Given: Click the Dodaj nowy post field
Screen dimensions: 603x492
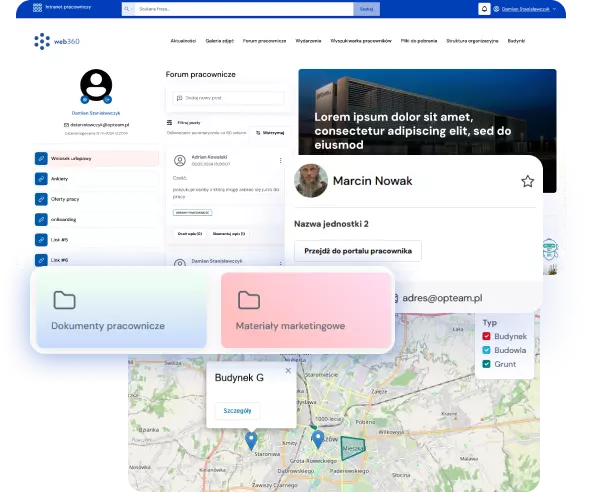Looking at the screenshot, I should [229, 98].
